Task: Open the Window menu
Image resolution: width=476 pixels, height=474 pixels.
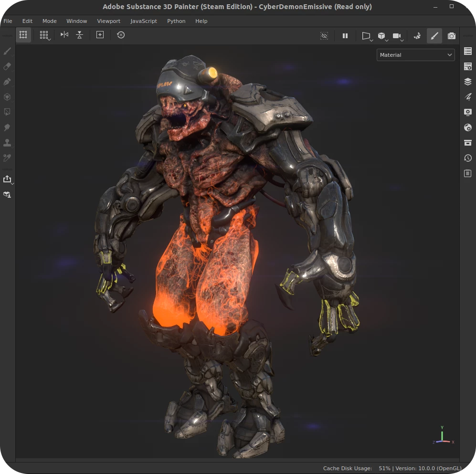Action: (77, 21)
